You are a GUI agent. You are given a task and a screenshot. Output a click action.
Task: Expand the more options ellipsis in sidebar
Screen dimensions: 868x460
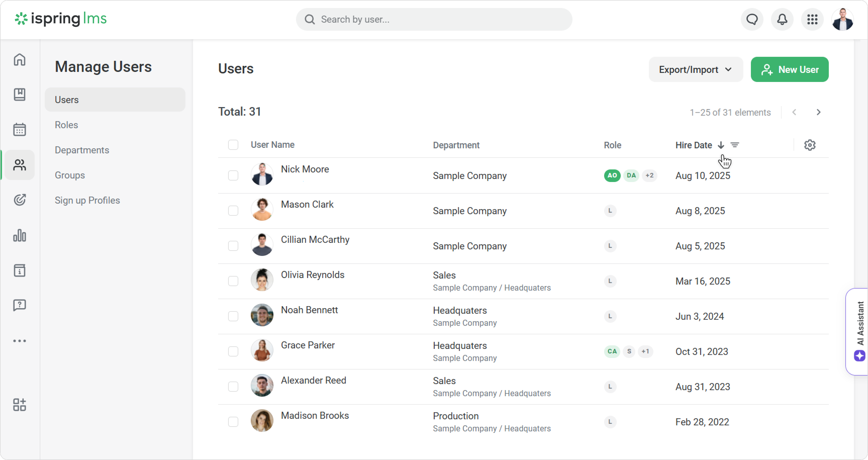coord(20,341)
